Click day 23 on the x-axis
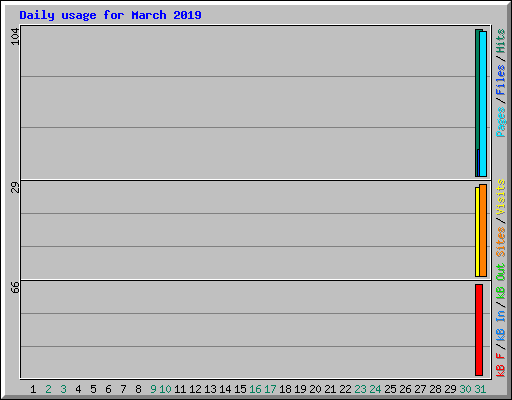512x400 pixels. pos(360,389)
